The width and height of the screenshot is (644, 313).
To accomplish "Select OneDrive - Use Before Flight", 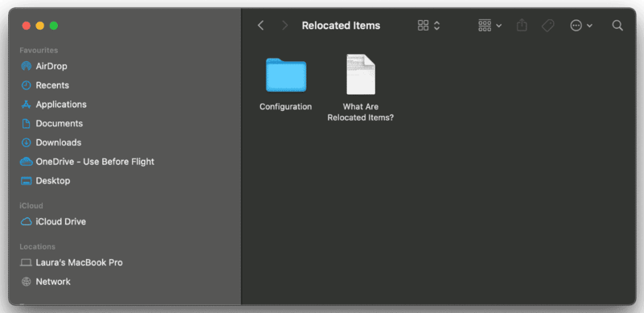I will click(x=95, y=162).
